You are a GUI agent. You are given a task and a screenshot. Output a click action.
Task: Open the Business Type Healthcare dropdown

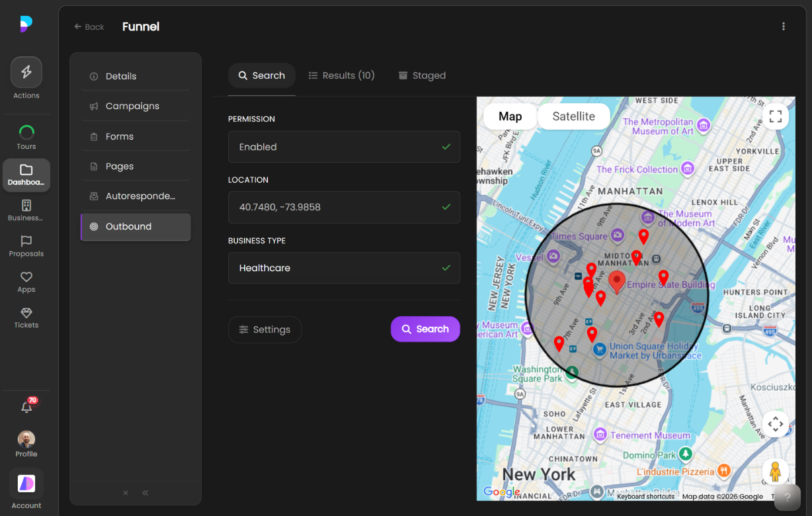click(344, 268)
